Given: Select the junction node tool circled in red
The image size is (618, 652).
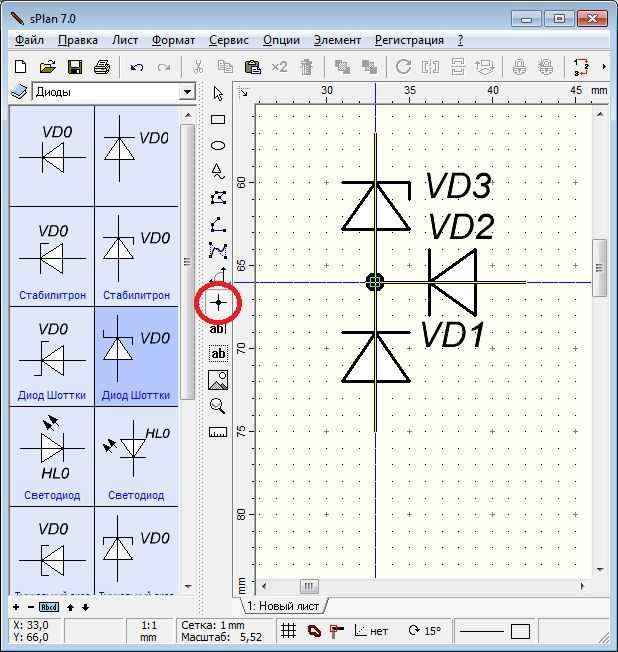Looking at the screenshot, I should coord(218,303).
